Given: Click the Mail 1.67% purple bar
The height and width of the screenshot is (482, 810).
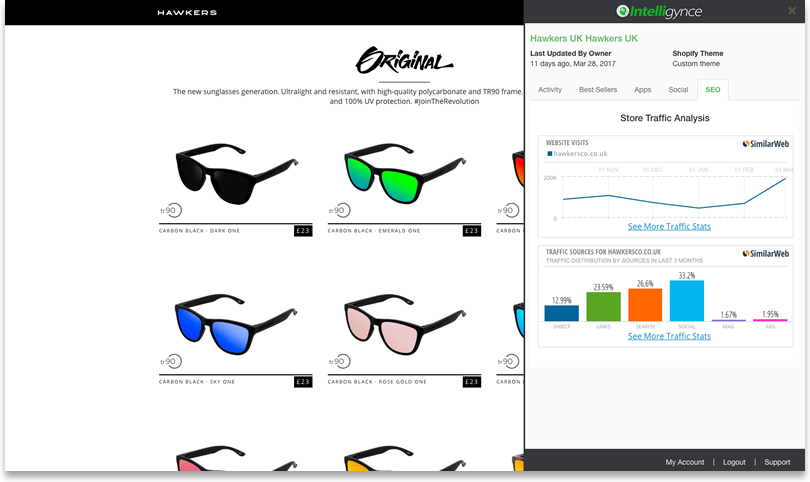Looking at the screenshot, I should click(x=728, y=320).
